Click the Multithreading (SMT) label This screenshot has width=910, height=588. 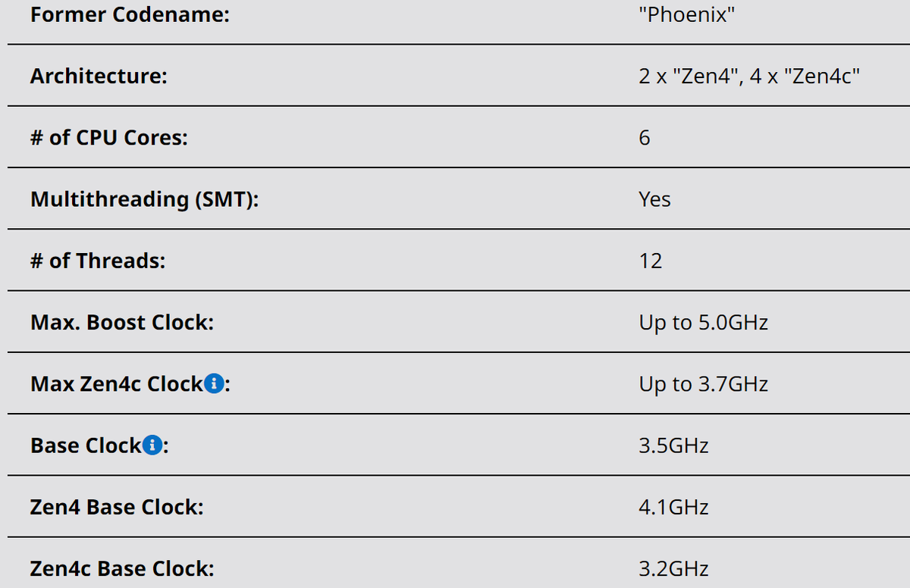tap(144, 199)
